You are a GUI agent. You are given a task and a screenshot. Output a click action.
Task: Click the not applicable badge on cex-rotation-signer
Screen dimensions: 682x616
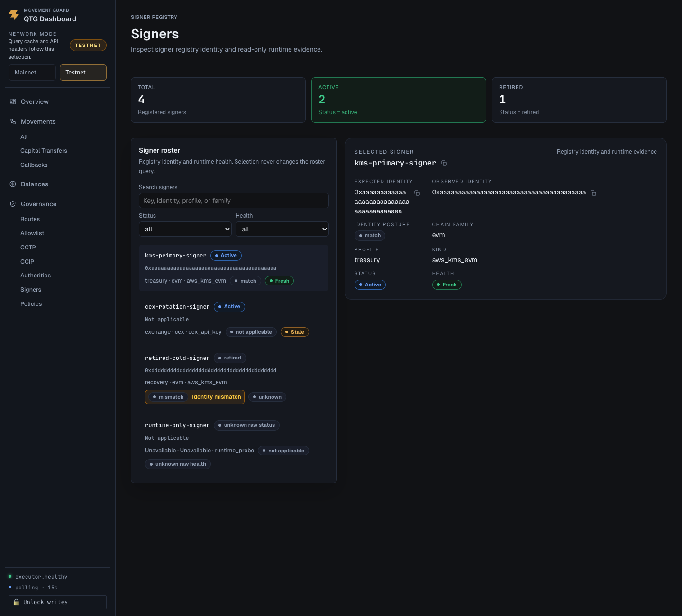251,332
